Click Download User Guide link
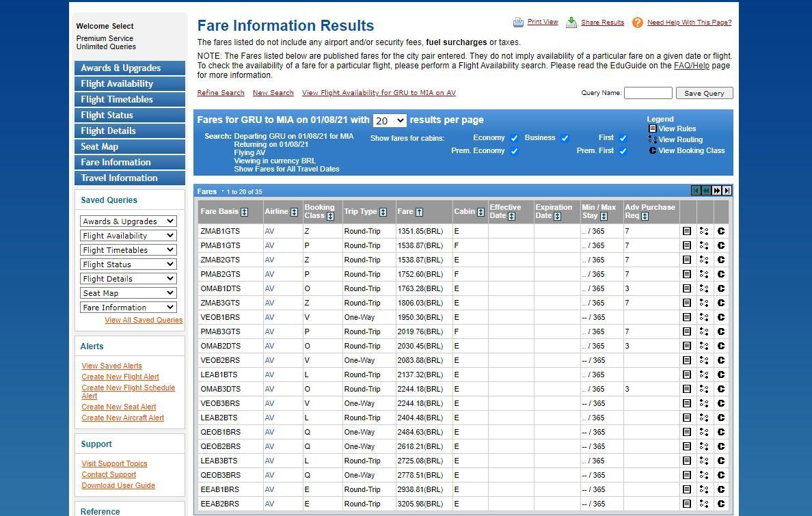This screenshot has height=516, width=812. 118,485
